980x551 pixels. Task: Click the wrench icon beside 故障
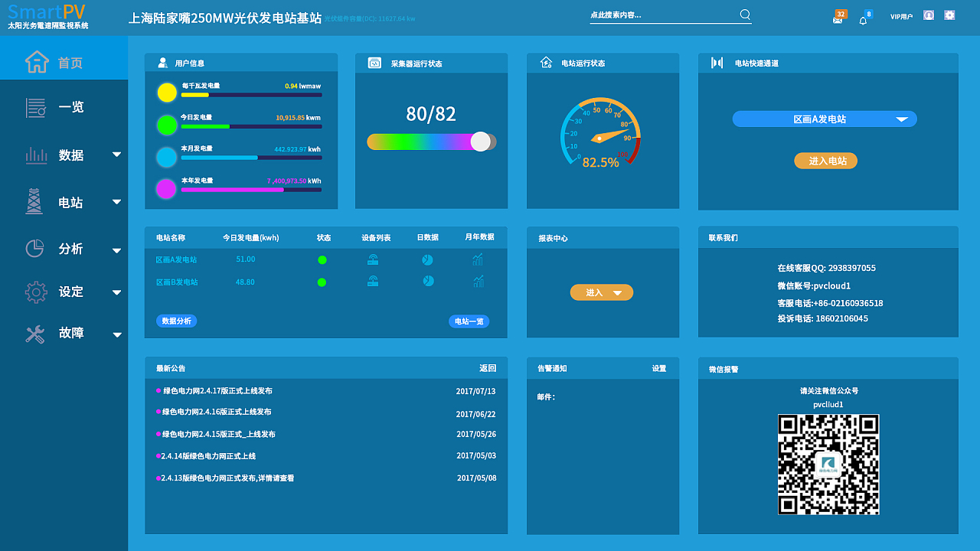[35, 333]
